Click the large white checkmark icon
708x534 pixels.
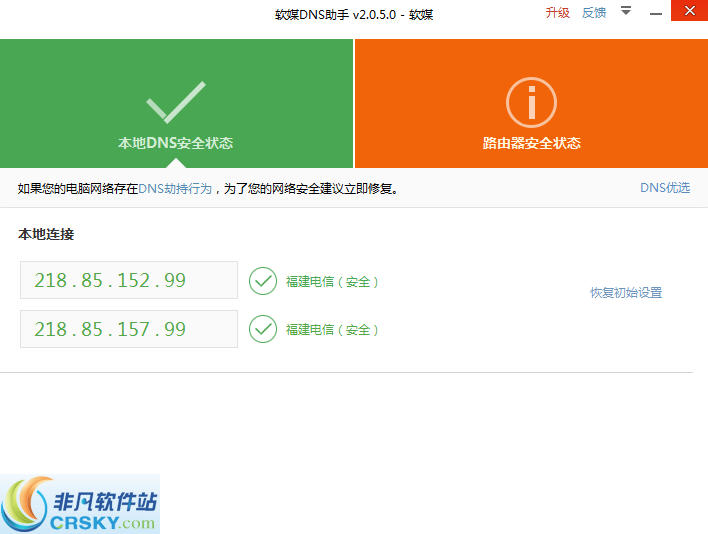(x=176, y=102)
